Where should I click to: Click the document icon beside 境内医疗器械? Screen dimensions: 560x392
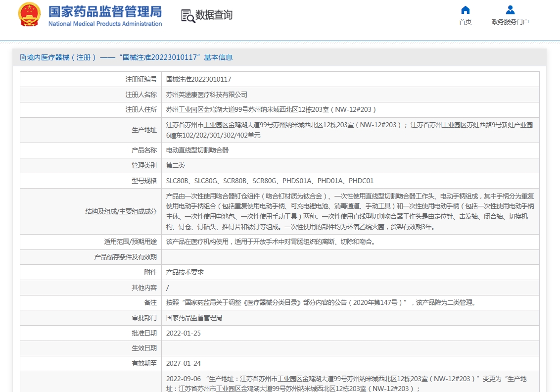[23, 57]
